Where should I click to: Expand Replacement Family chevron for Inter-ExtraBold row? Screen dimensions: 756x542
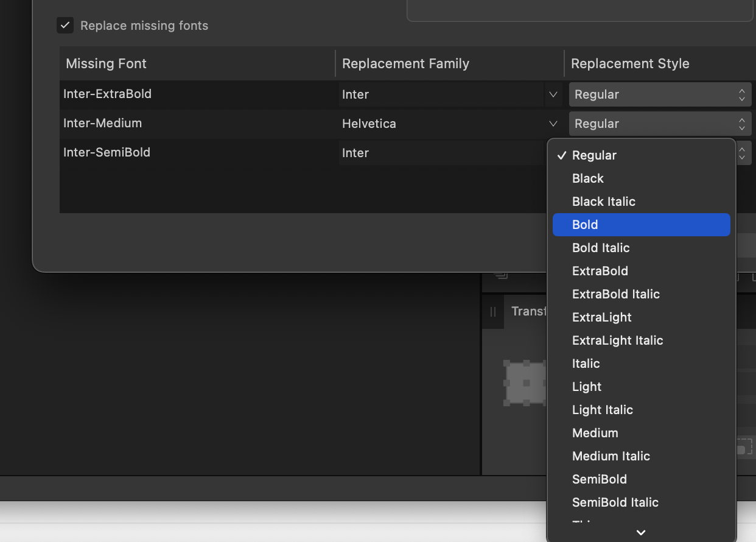(553, 94)
